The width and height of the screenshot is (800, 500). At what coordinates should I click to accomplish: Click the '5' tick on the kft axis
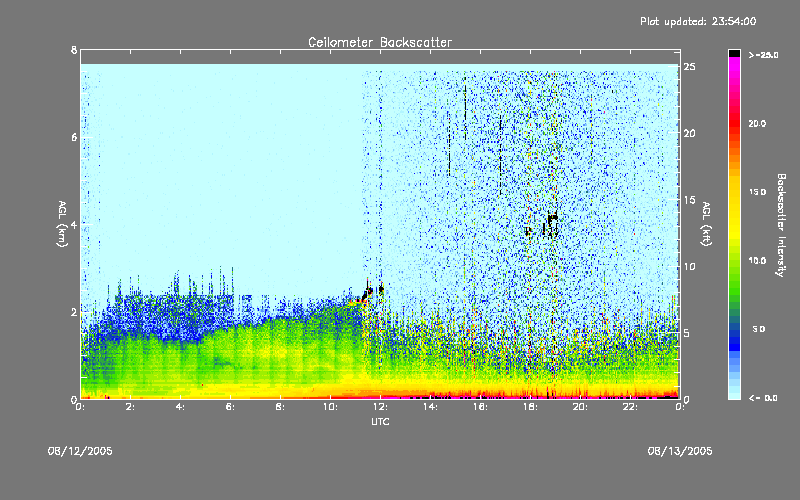[x=687, y=333]
